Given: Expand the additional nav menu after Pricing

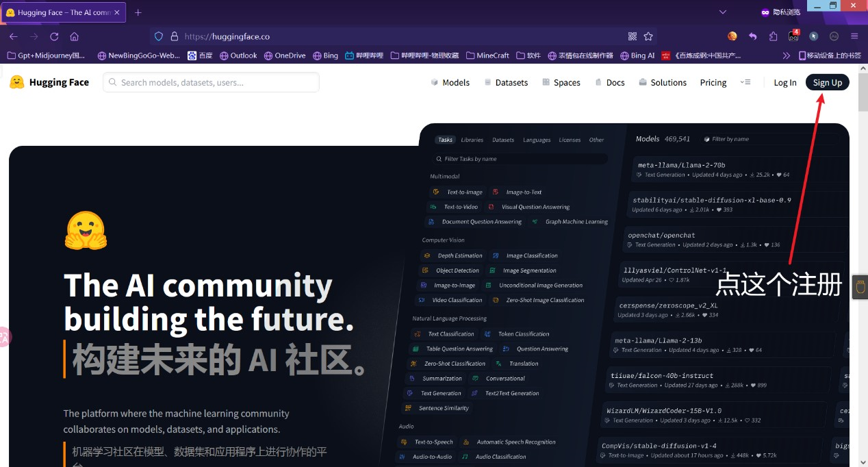Looking at the screenshot, I should pos(745,82).
